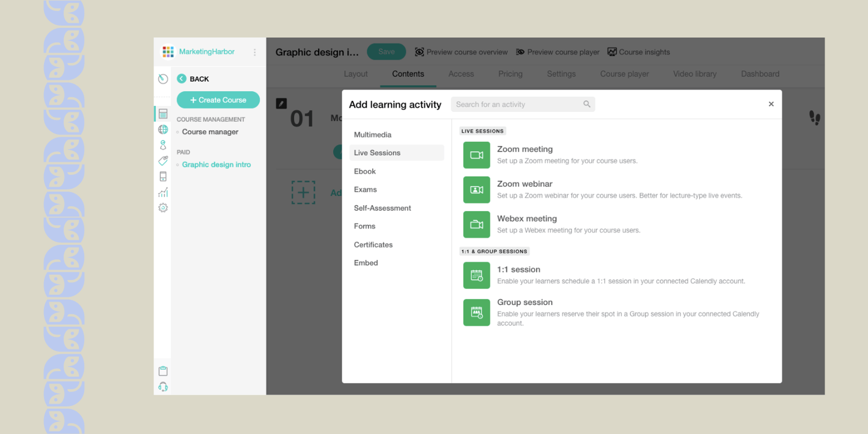Click the Preview course overview text
The image size is (868, 434).
coord(467,52)
